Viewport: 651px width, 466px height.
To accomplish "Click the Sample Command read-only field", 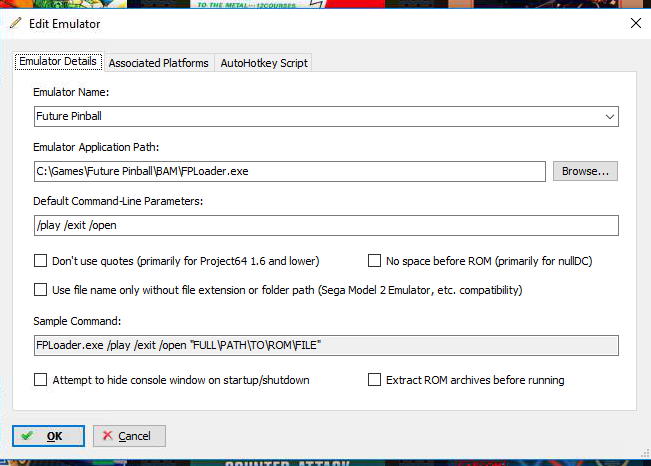I will pos(326,345).
